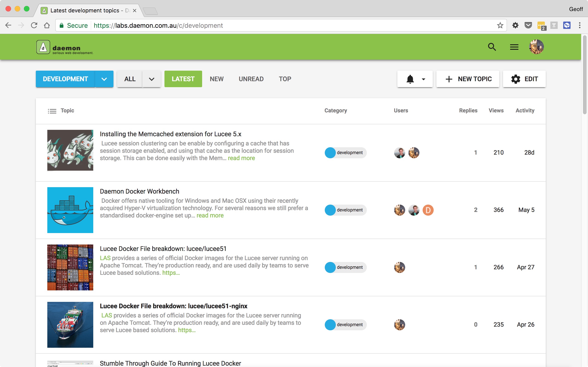Image resolution: width=588 pixels, height=367 pixels.
Task: Reload the page with refresh icon
Action: [34, 25]
